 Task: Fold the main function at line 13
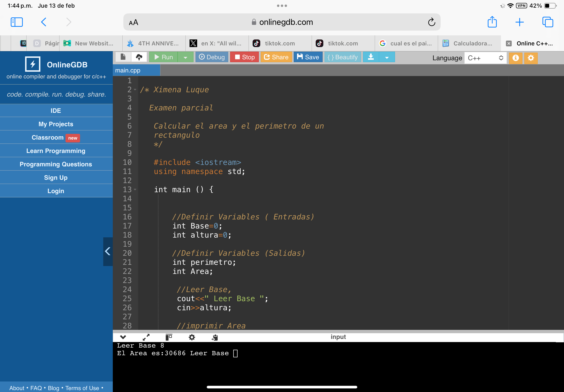(x=135, y=190)
